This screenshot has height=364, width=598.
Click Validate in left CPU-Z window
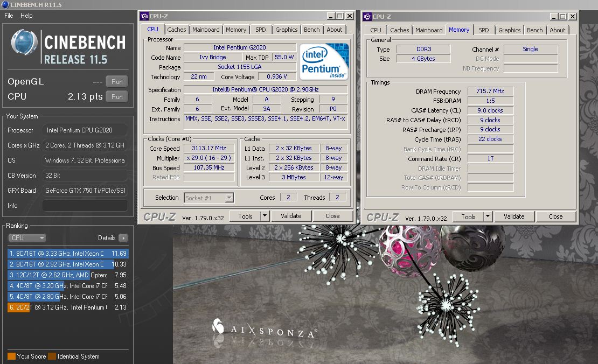point(291,216)
